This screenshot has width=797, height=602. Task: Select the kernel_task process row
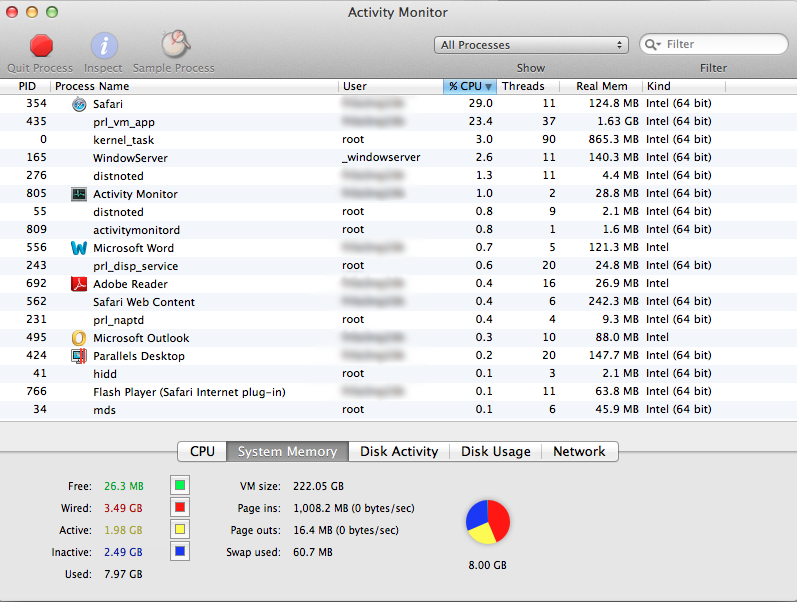click(x=398, y=140)
